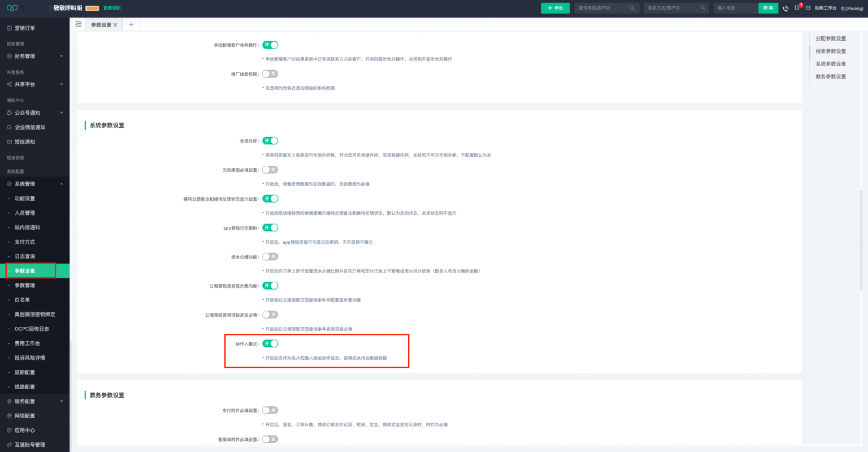Turn off the 协作人模式 switch
Screen dimensions: 868x452
(x=271, y=343)
